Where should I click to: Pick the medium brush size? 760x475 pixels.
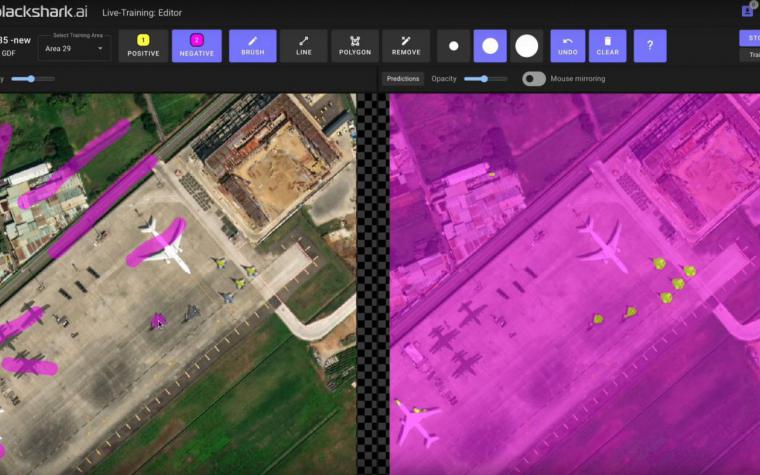click(x=490, y=46)
